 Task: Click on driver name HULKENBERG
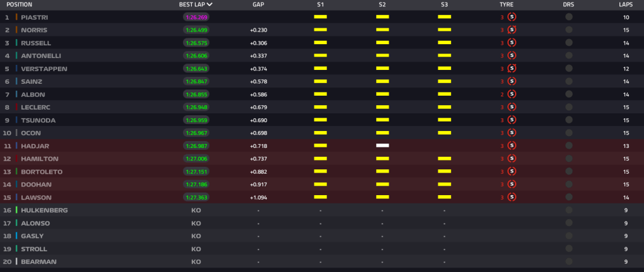[x=43, y=210]
